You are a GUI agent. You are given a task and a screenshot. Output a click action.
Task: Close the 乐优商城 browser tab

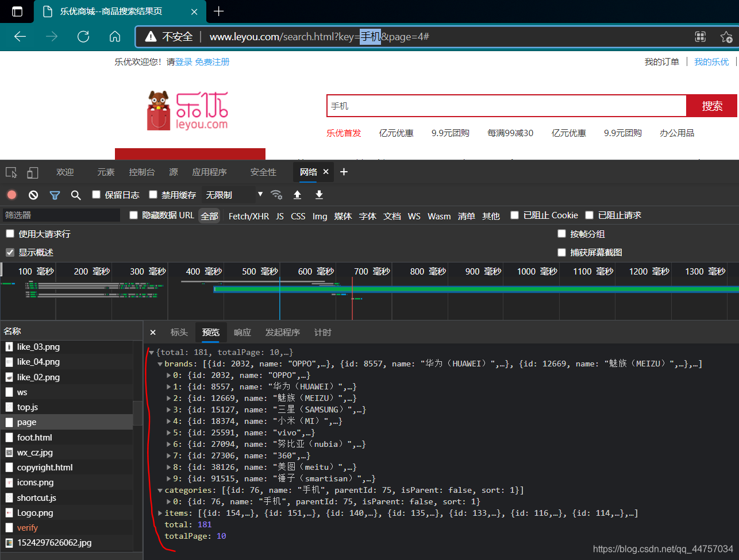click(195, 11)
